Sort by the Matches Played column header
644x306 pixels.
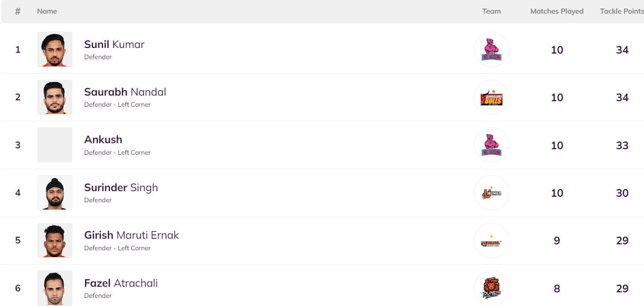coord(557,12)
